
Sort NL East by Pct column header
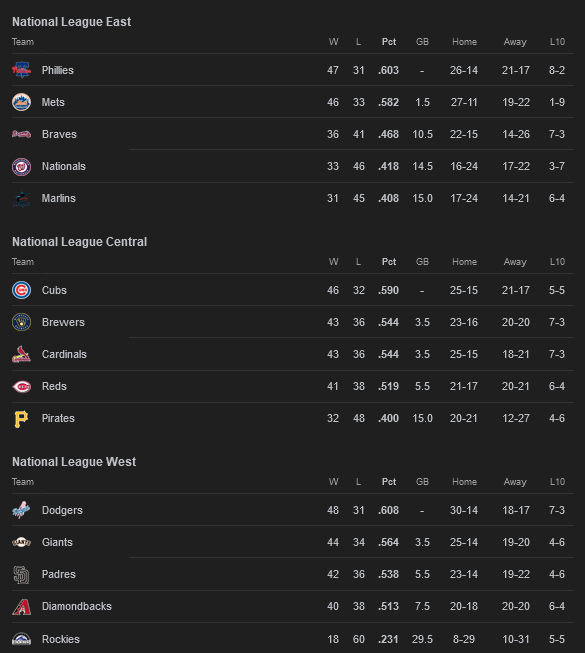click(389, 42)
